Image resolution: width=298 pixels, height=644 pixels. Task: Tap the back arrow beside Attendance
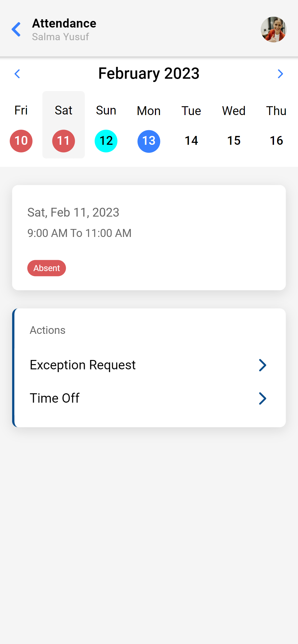16,29
